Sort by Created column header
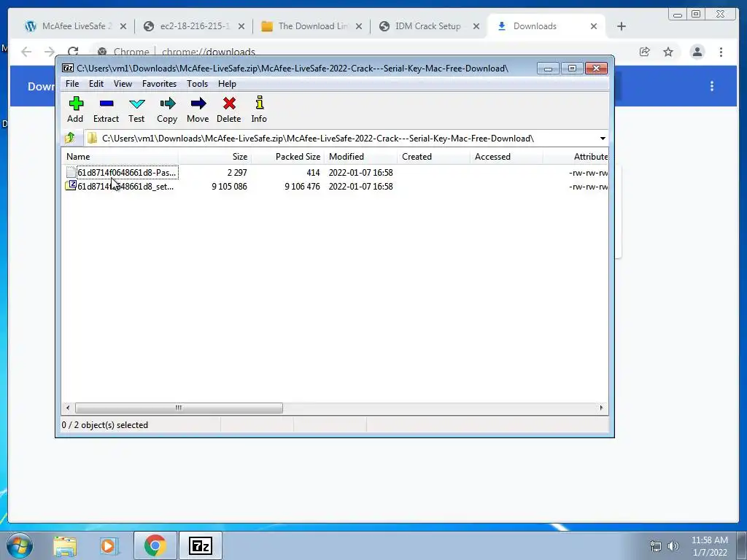The image size is (747, 560). (433, 157)
